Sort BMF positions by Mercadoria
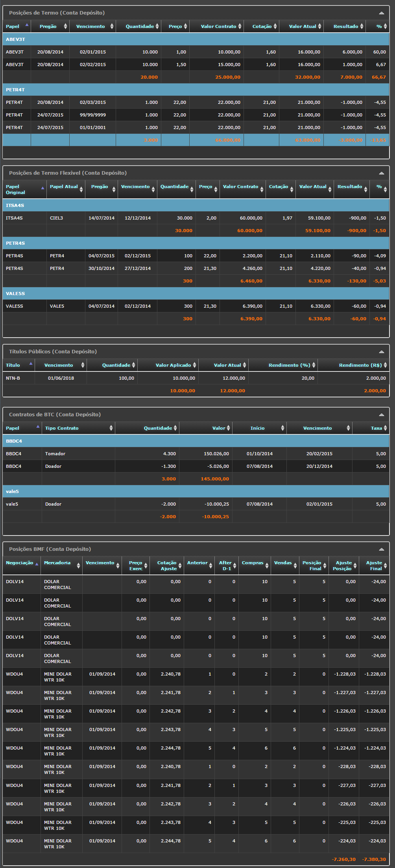 coord(61,566)
